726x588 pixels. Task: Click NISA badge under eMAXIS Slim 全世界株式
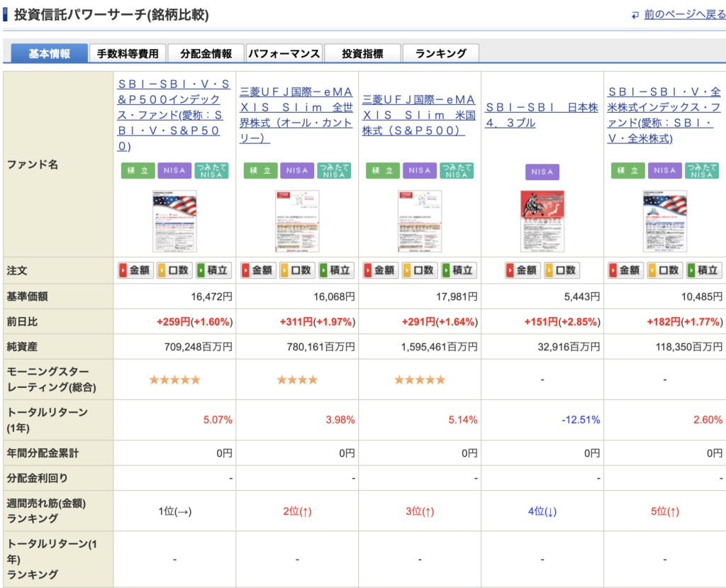pos(297,170)
